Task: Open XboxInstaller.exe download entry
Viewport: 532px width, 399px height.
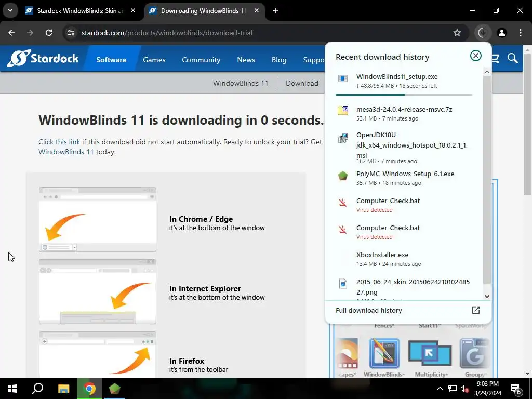Action: tap(404, 259)
